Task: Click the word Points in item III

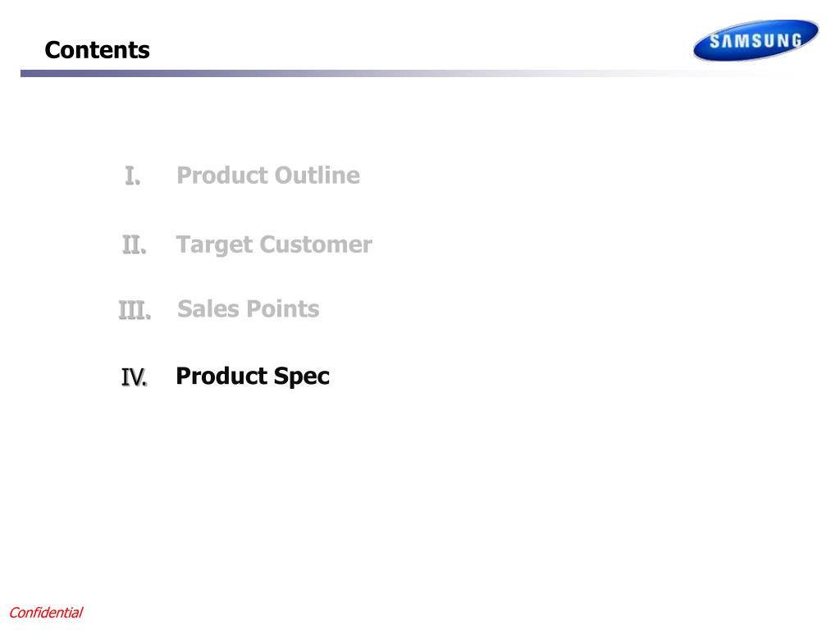Action: (x=283, y=308)
